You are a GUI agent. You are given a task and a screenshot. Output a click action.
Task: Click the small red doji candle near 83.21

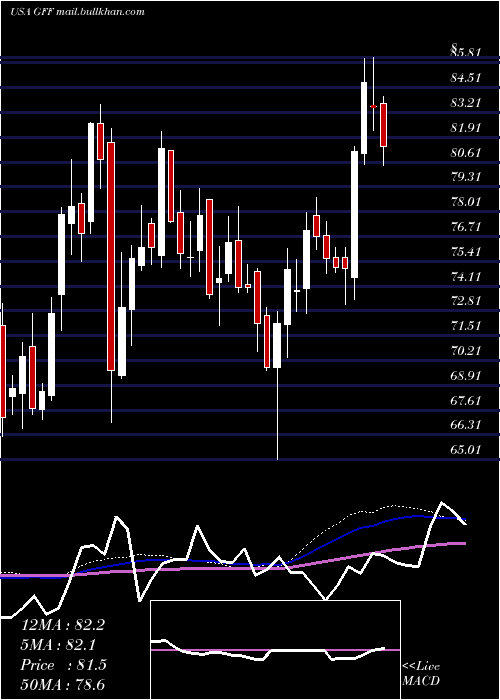coord(373,106)
